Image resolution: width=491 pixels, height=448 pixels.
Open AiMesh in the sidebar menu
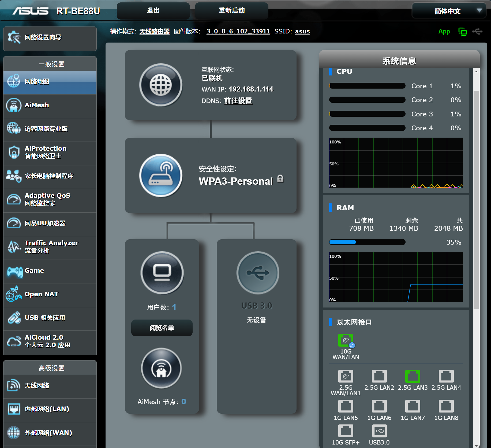[x=50, y=105]
